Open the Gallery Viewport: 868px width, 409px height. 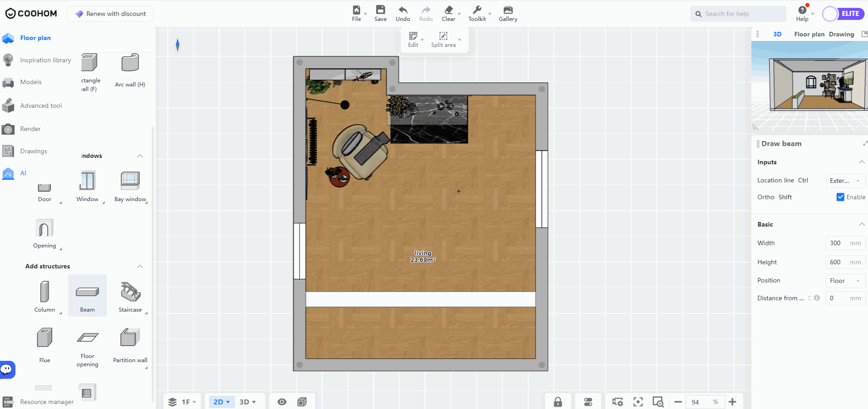[x=508, y=13]
